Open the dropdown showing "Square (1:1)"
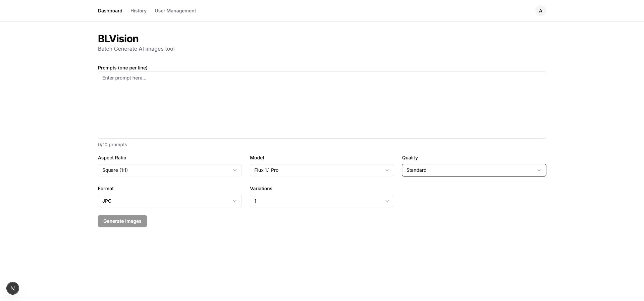The width and height of the screenshot is (644, 301). (169, 170)
